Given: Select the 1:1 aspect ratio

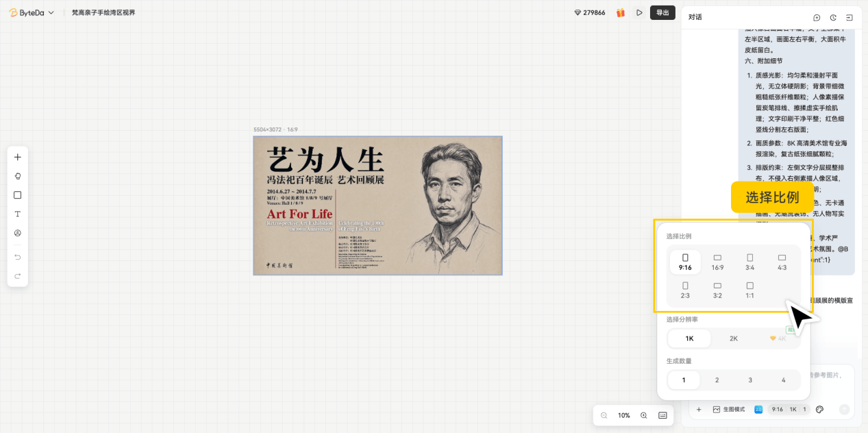Looking at the screenshot, I should (x=750, y=290).
